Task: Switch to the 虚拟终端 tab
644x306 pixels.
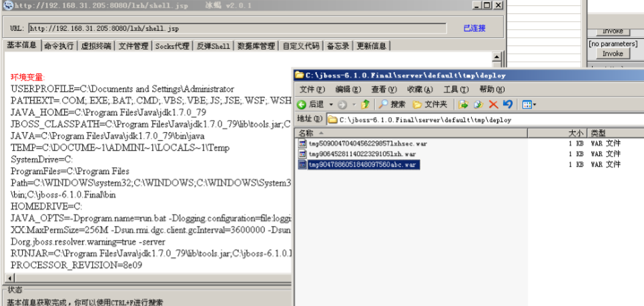Action: pyautogui.click(x=95, y=46)
